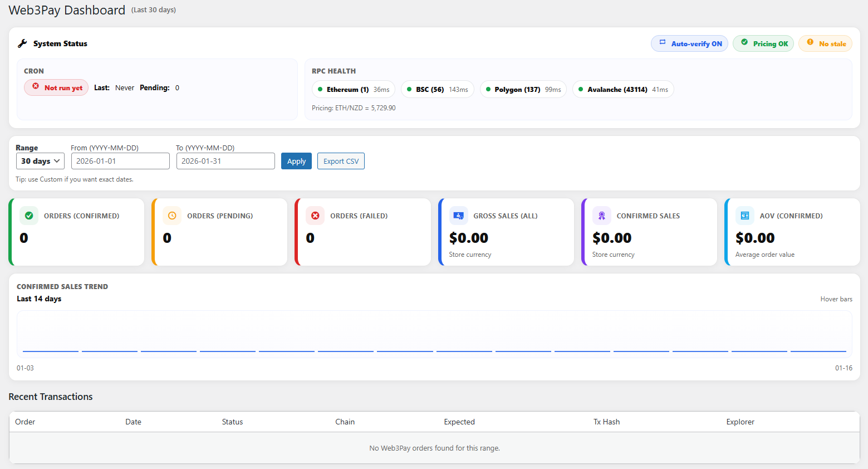The height and width of the screenshot is (469, 868).
Task: Click the 01-16 chart end date label
Action: (x=844, y=368)
